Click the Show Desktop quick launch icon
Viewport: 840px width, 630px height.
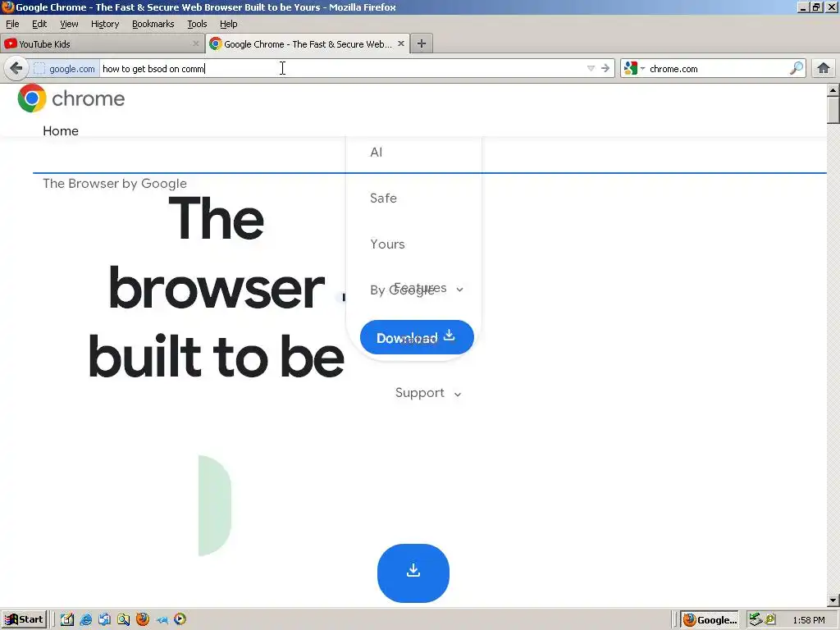[67, 619]
